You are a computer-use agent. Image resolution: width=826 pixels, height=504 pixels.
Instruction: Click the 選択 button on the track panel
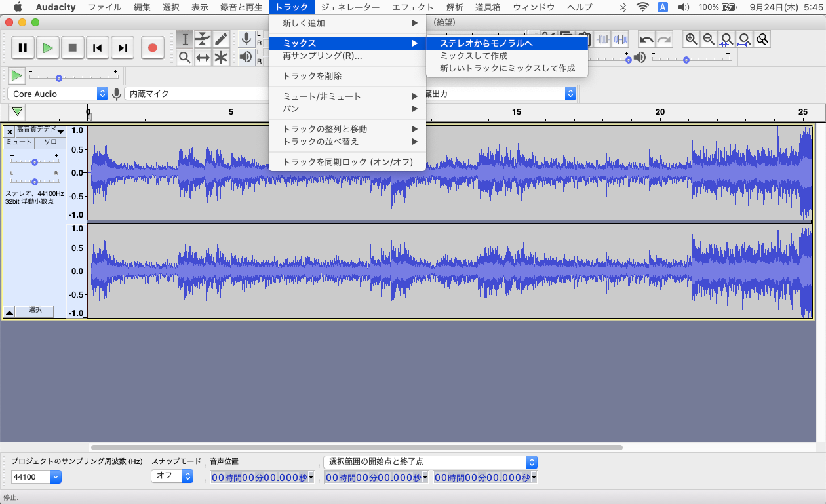(x=35, y=310)
